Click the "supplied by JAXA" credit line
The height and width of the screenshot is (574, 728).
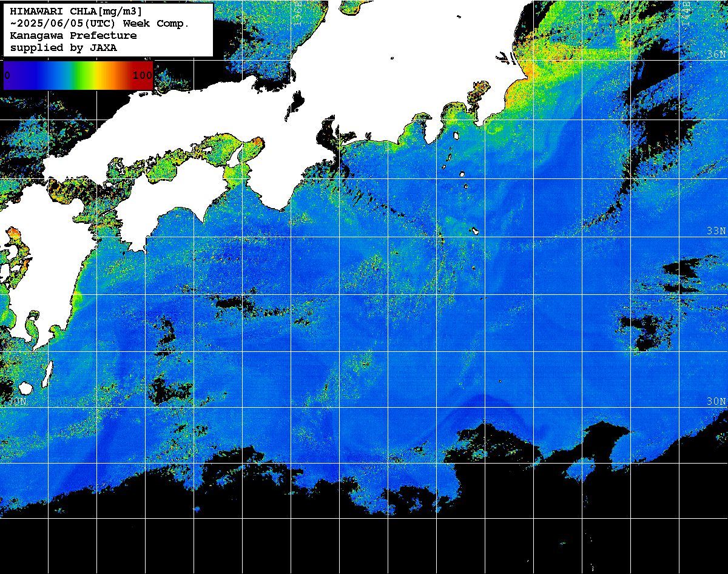[x=64, y=47]
